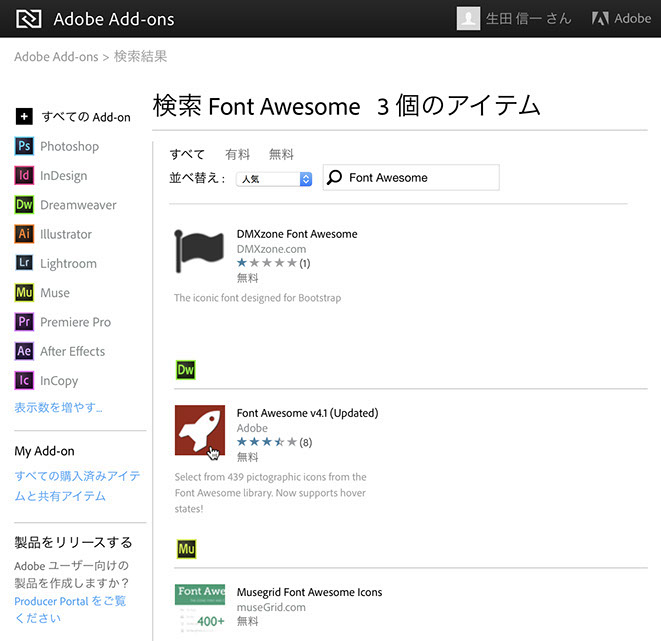
Task: Click Mu product badge under Font Awesome v4.1
Action: click(186, 549)
